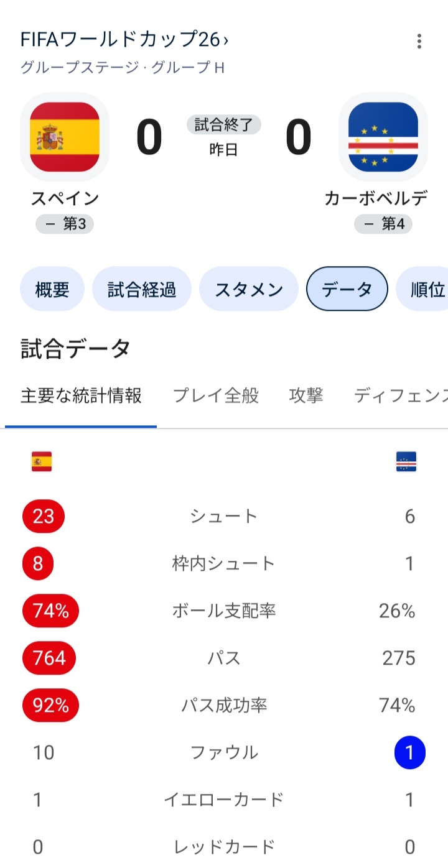This screenshot has height=868, width=448.
Task: Select the スタメン chip
Action: 249,289
